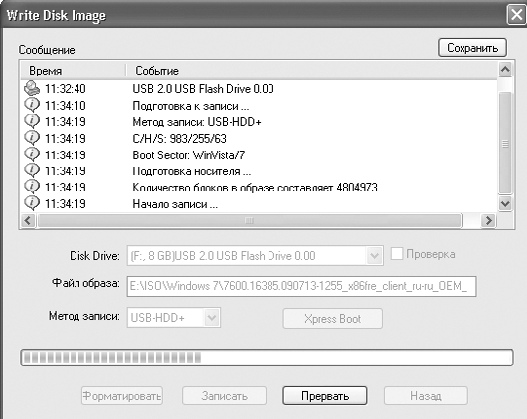Screen dimensions: 527x419
Task: Click info icon beside 'Начало записи'
Action: tap(32, 203)
